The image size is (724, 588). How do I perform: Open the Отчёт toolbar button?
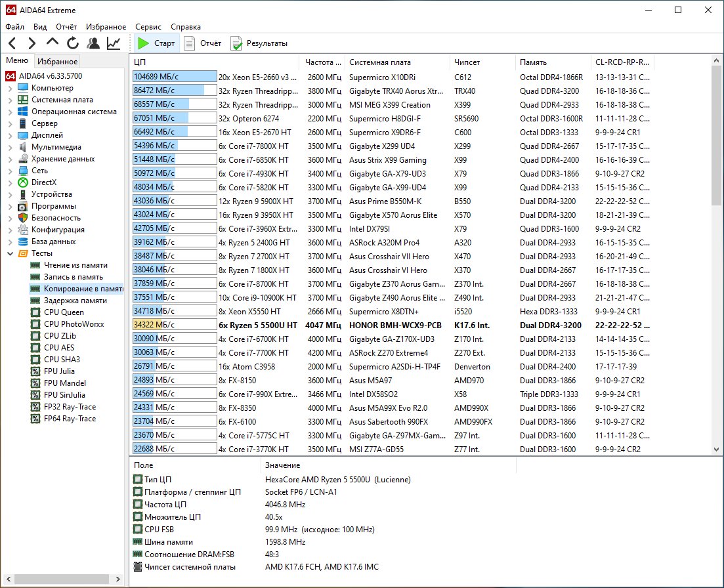point(203,43)
